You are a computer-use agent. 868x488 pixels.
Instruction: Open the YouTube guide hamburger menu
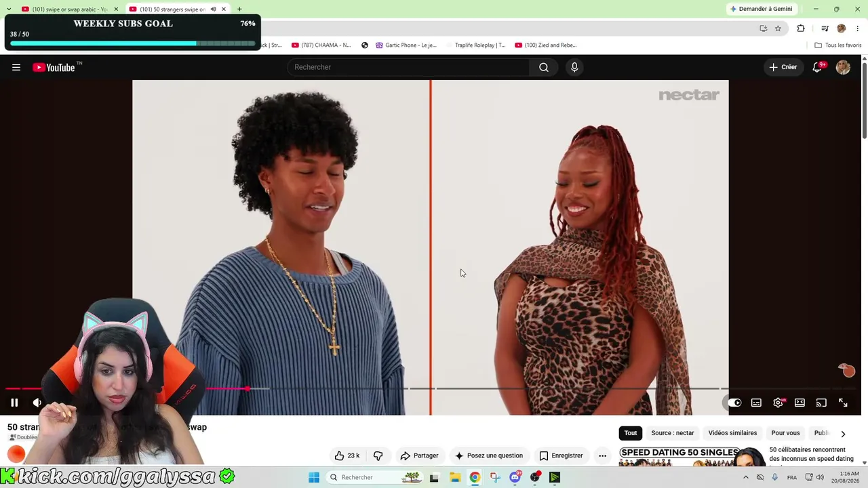tap(16, 67)
